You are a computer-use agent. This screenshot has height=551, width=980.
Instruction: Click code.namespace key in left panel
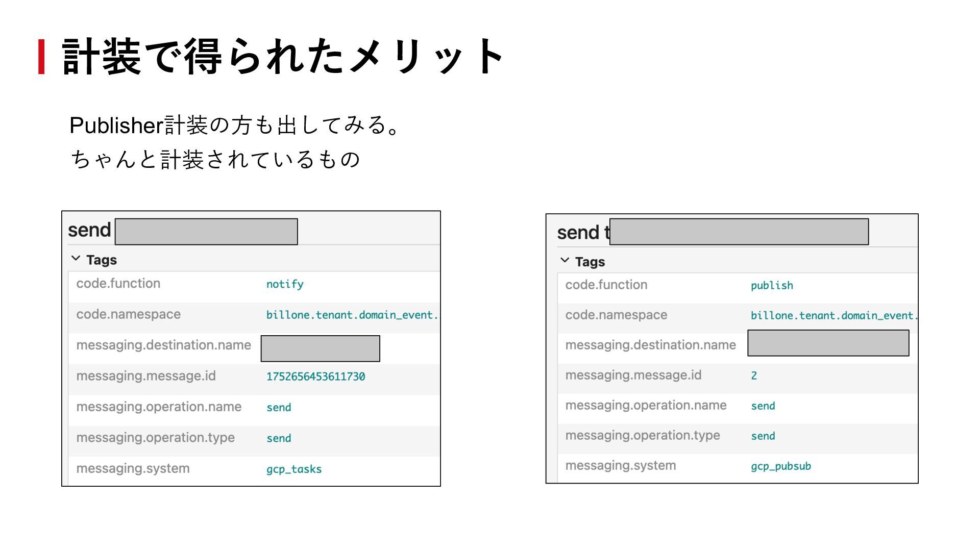click(128, 314)
